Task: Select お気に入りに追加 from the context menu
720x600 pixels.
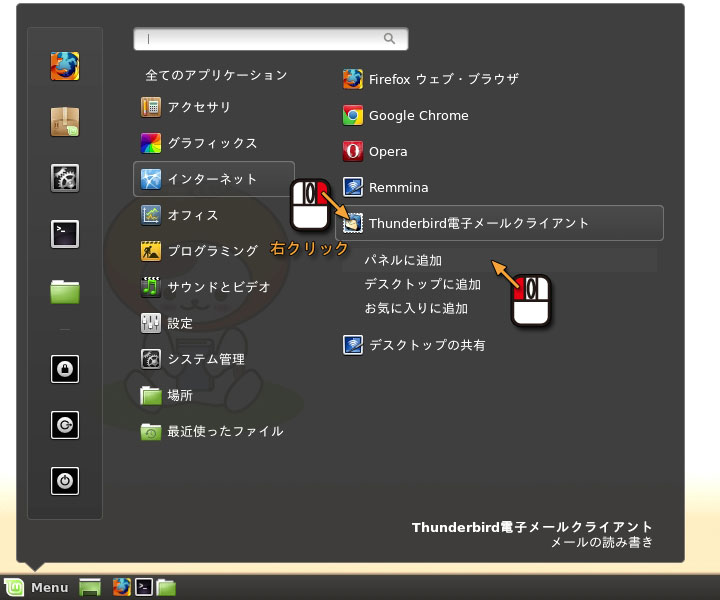Action: click(415, 308)
